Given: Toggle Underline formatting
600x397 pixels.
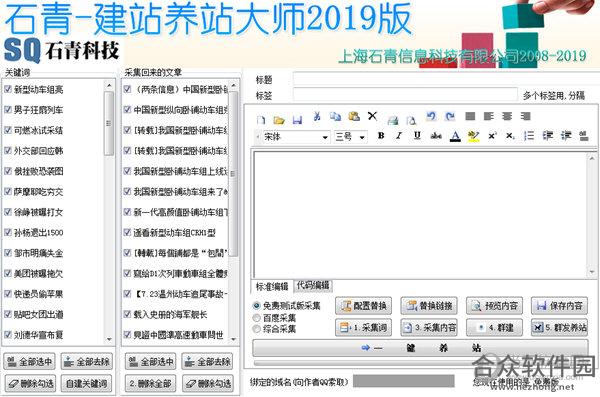Looking at the screenshot, I should click(417, 136).
